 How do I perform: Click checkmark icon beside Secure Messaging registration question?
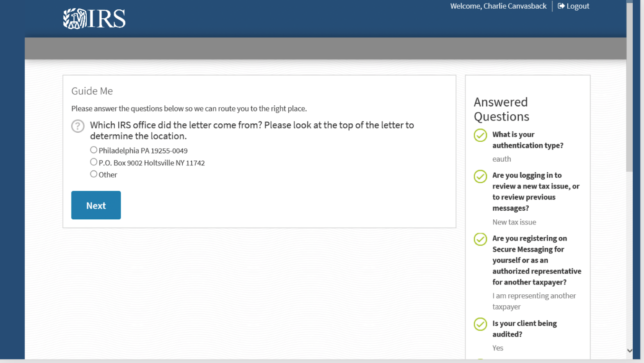coord(480,239)
